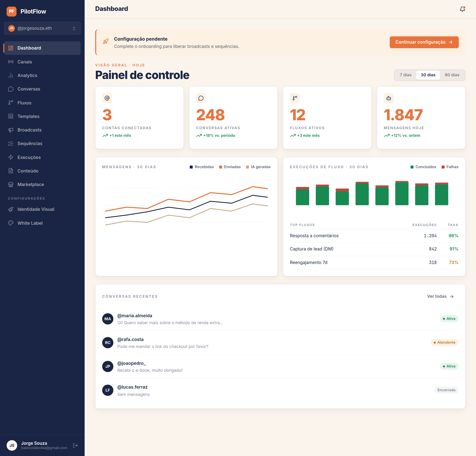The width and height of the screenshot is (476, 456).
Task: Click the MA avatar of maria.almeida
Action: pyautogui.click(x=108, y=319)
